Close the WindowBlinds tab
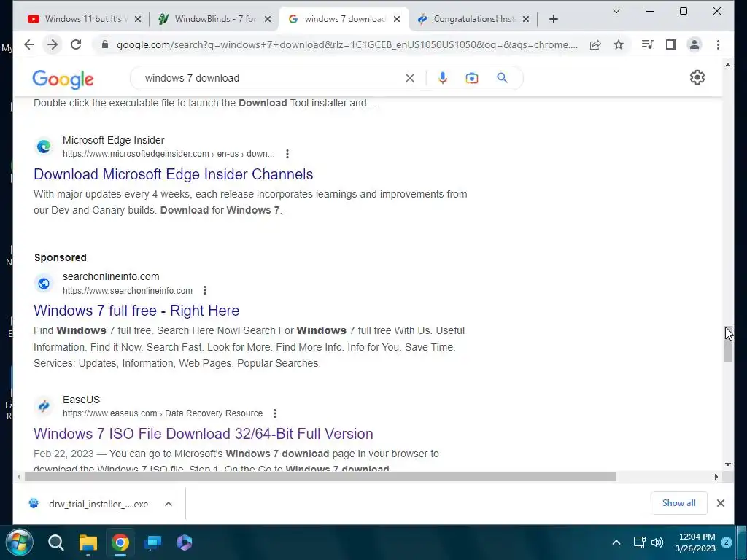 pos(268,19)
